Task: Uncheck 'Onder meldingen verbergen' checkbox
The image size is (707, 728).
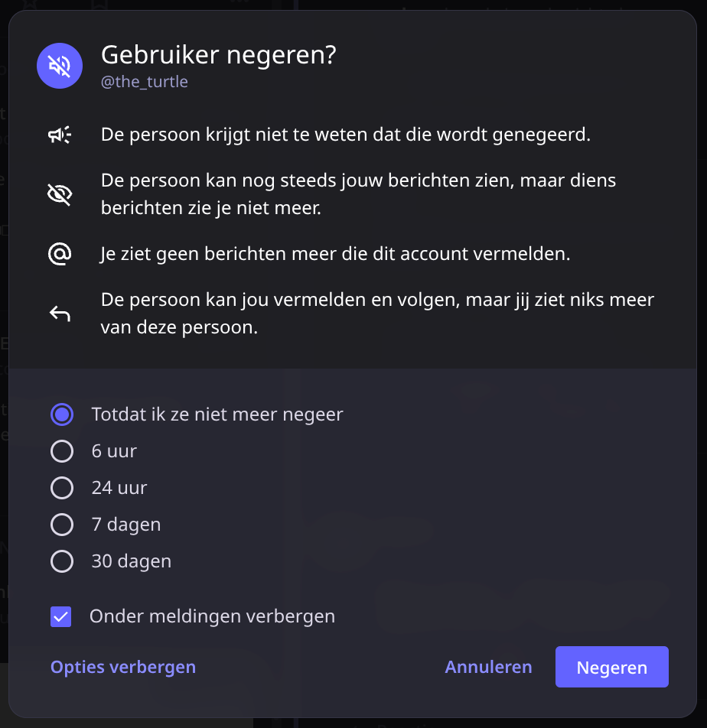Action: [61, 616]
